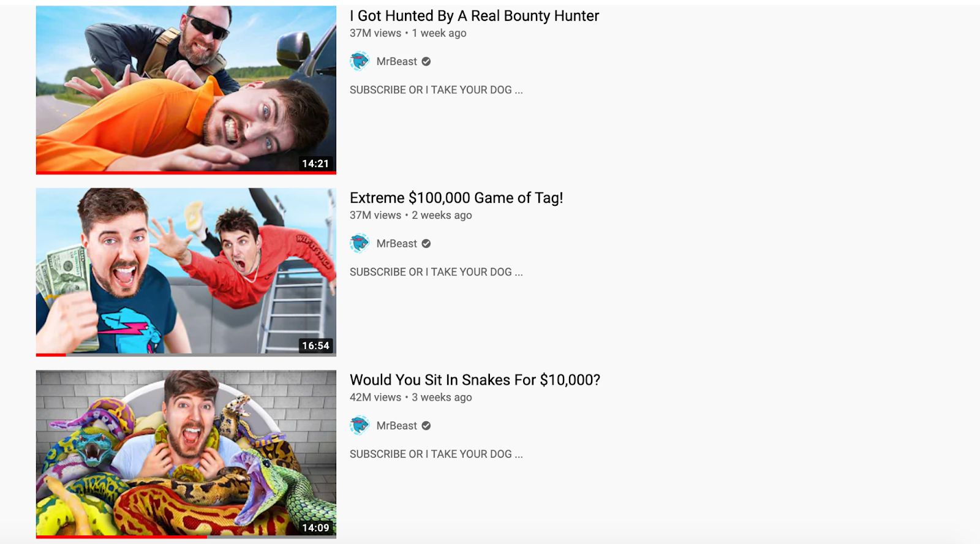Viewport: 980px width, 544px height.
Task: Click the 14:09 duration badge
Action: click(x=315, y=527)
